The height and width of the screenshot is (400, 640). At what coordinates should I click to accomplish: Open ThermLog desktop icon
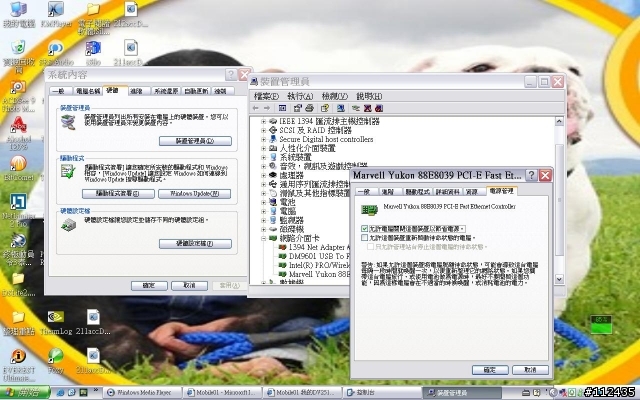[x=56, y=322]
